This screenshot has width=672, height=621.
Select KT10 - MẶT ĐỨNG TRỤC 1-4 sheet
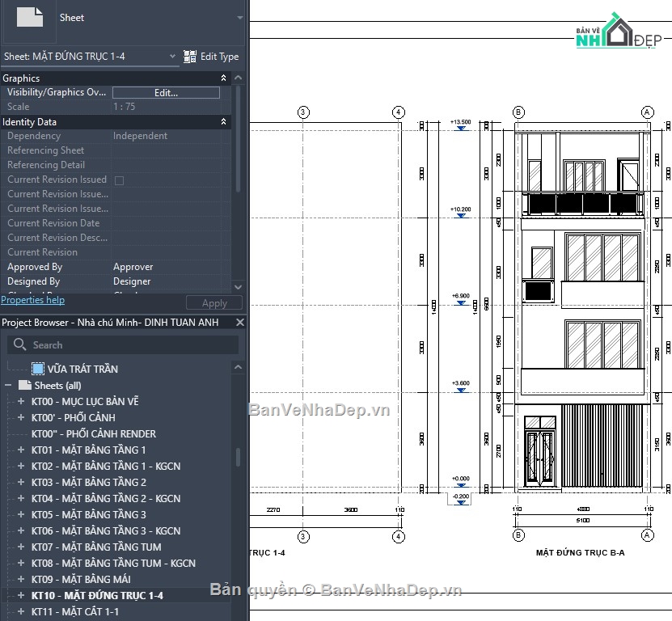97,595
